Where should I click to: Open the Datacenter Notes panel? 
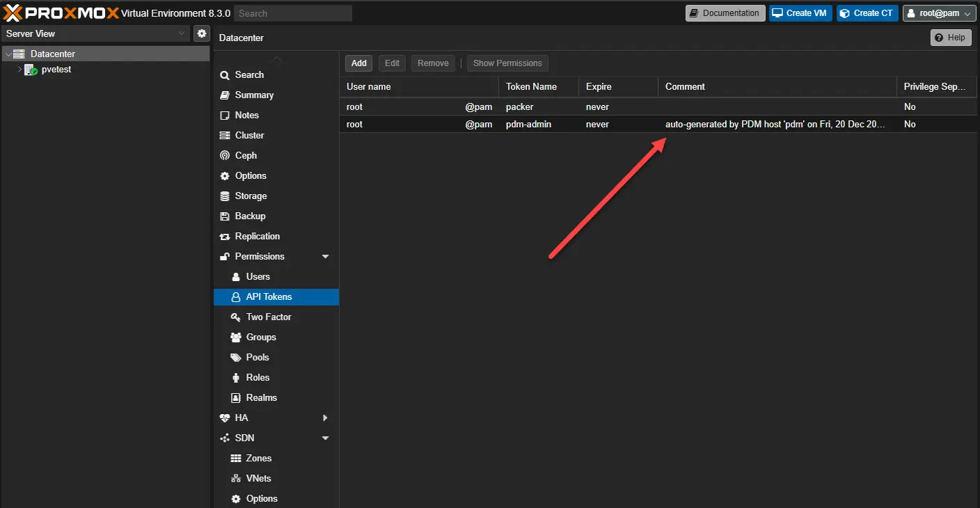pyautogui.click(x=246, y=115)
